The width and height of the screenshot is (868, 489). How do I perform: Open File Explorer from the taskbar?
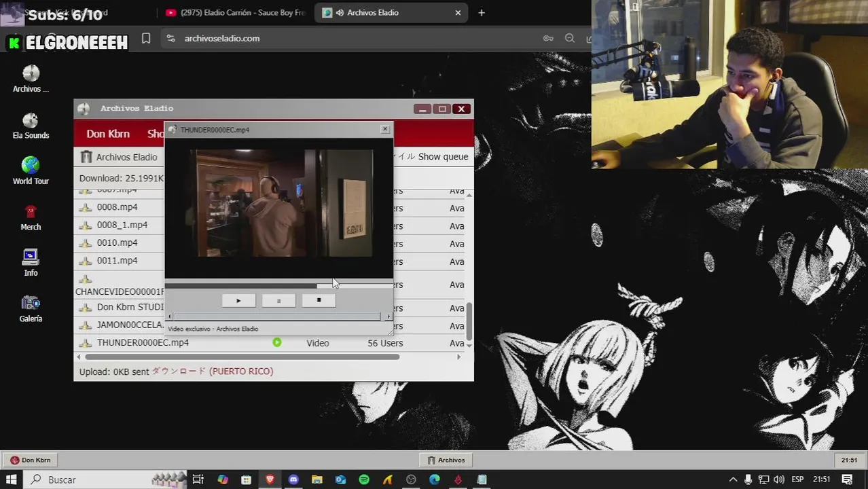coord(317,479)
